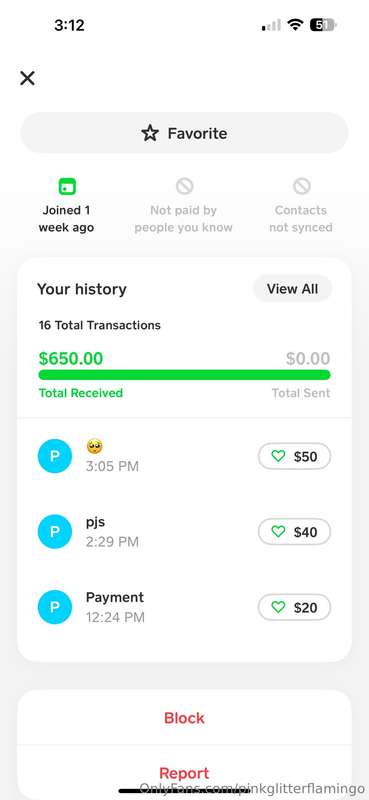Open the emoji 3:05 PM transaction
Image resolution: width=369 pixels, height=800 pixels.
184,456
